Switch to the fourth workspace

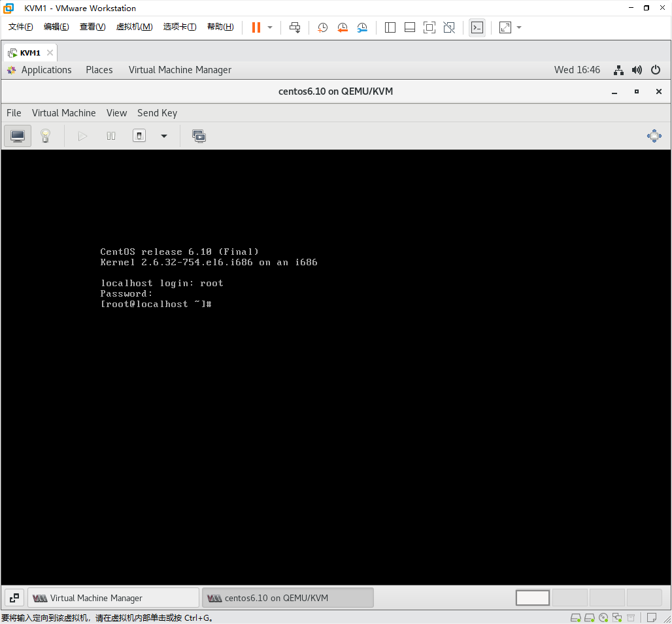(x=644, y=597)
